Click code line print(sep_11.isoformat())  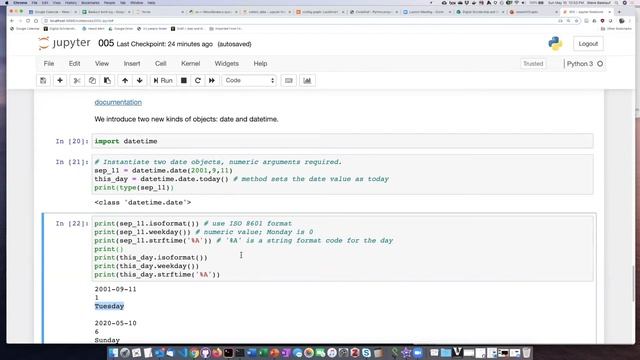point(147,224)
